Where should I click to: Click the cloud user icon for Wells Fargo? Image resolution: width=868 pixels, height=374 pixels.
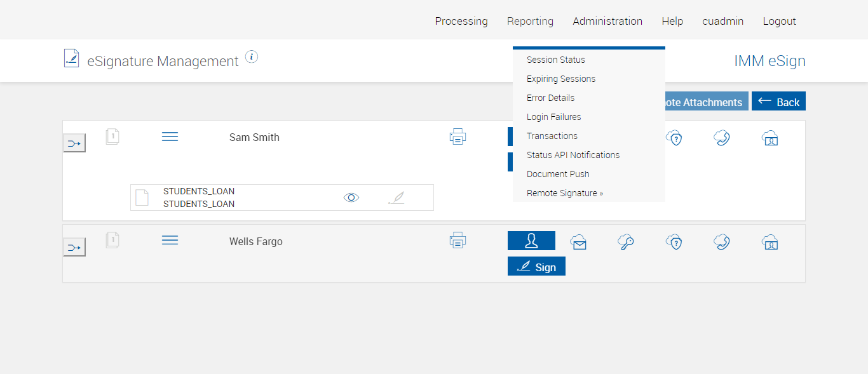pos(770,242)
